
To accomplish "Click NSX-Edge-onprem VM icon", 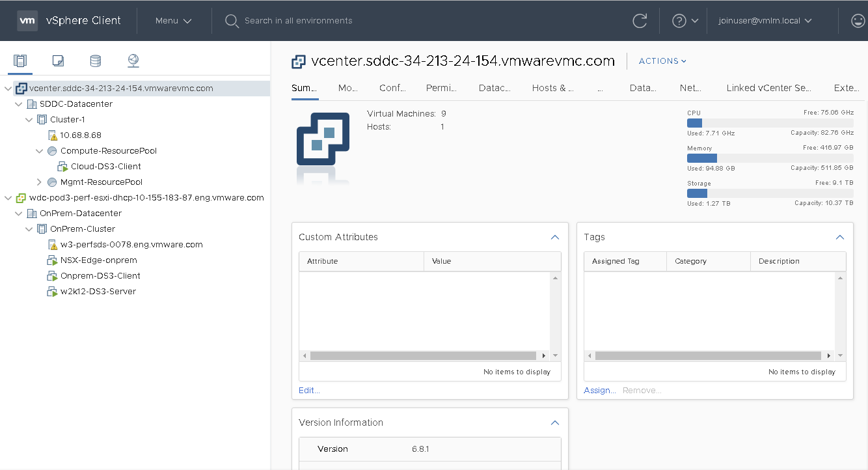I will pyautogui.click(x=53, y=260).
